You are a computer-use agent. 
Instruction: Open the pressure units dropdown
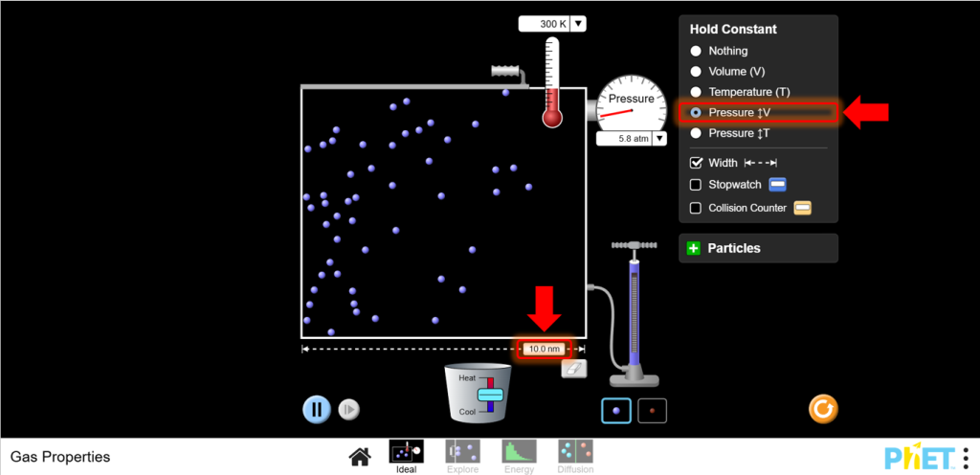pos(660,139)
